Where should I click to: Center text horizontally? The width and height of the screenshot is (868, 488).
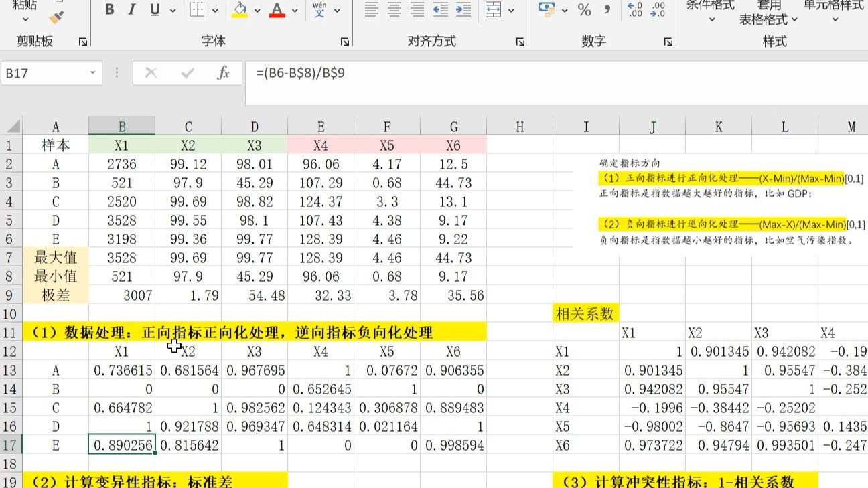tap(394, 10)
